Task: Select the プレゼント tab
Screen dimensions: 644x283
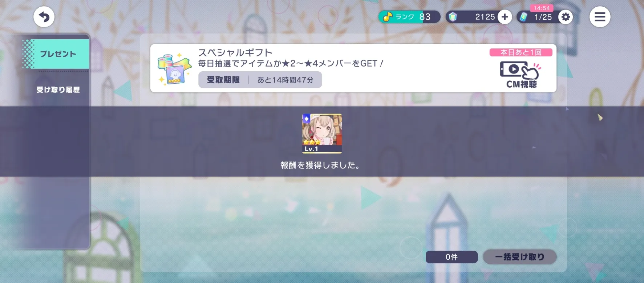Action: point(56,54)
